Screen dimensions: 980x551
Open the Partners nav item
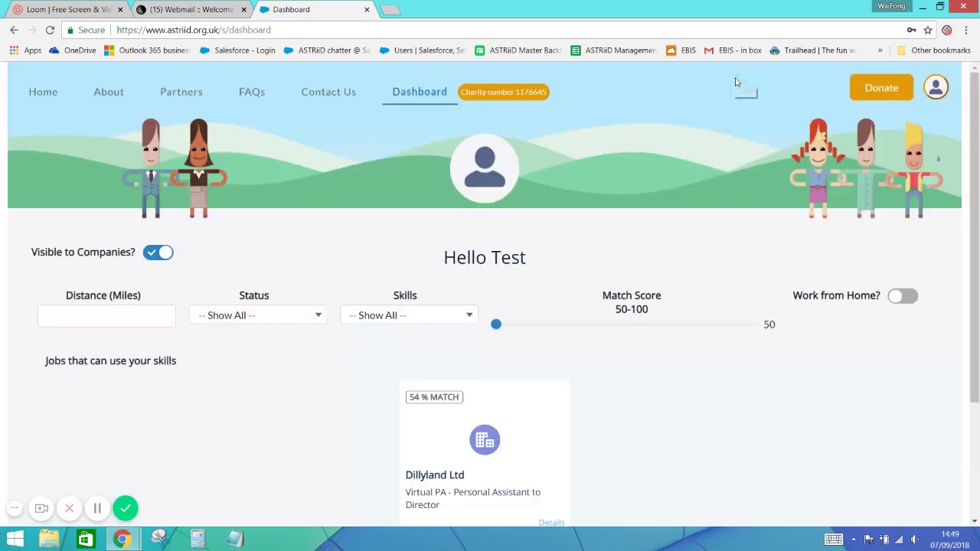[x=181, y=92]
